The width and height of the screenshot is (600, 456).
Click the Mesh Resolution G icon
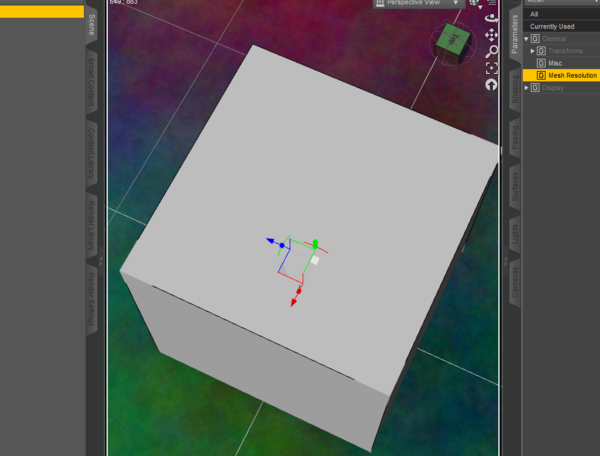pos(541,75)
